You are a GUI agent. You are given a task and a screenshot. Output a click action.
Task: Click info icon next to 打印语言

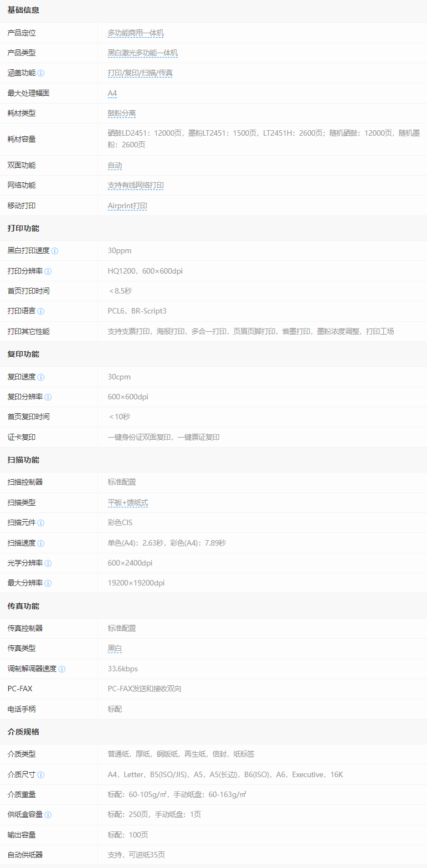click(41, 311)
